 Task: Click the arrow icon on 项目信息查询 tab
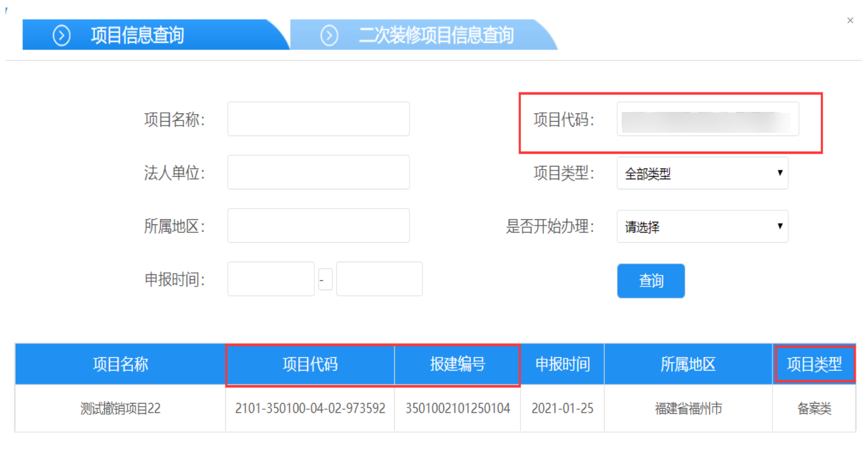[62, 36]
